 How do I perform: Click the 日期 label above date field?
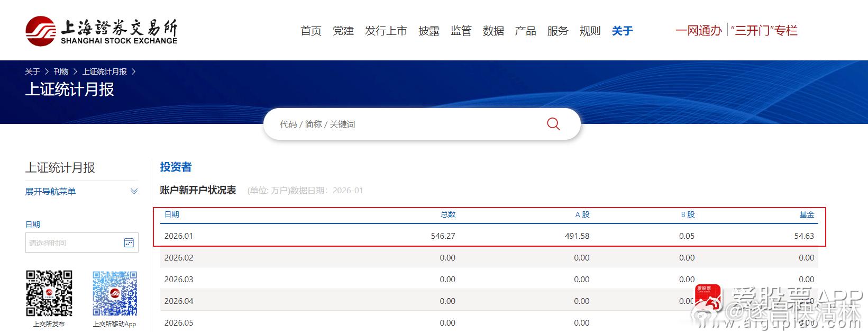pos(33,224)
